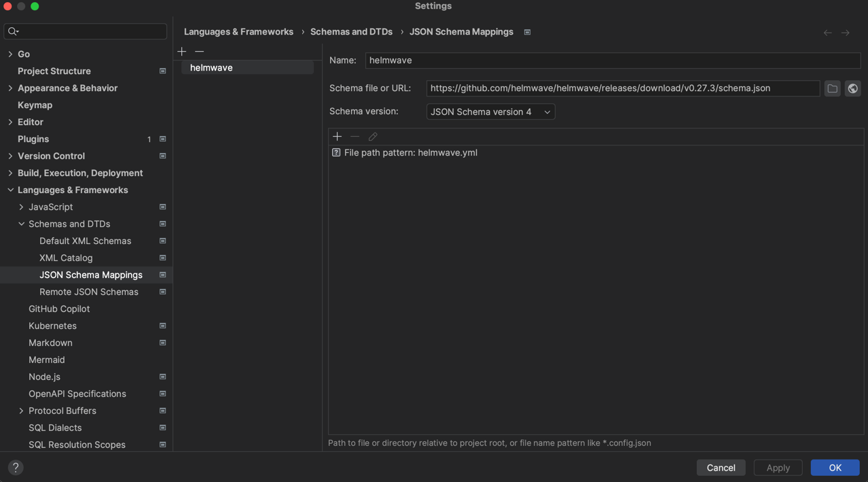Collapse Languages & Frameworks section
This screenshot has width=868, height=482.
(x=10, y=190)
